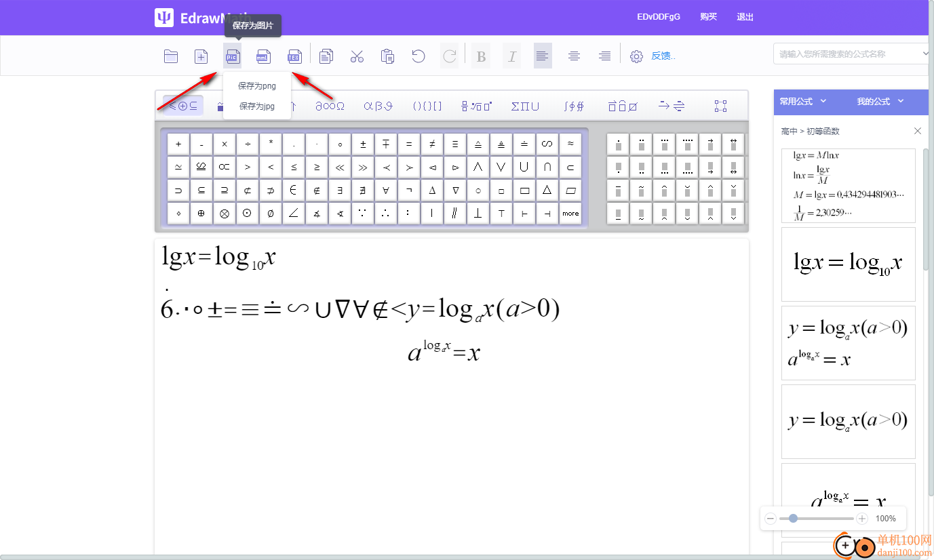934x560 pixels.
Task: Insert the there-exists ∃ symbol
Action: click(340, 190)
